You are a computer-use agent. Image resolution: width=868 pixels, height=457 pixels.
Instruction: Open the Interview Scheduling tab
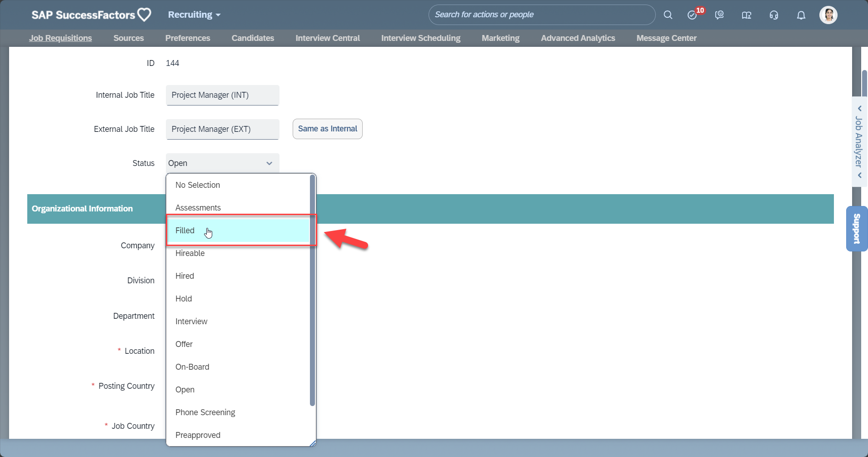coord(421,38)
